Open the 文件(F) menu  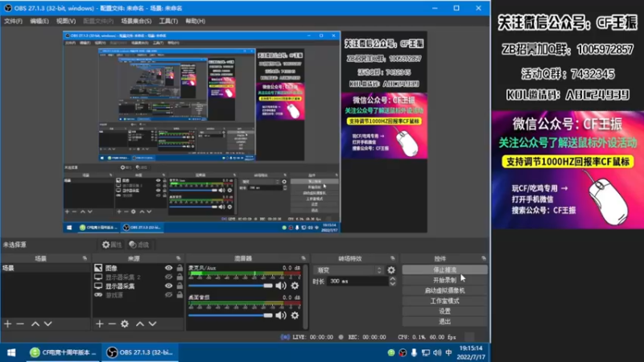coord(13,21)
